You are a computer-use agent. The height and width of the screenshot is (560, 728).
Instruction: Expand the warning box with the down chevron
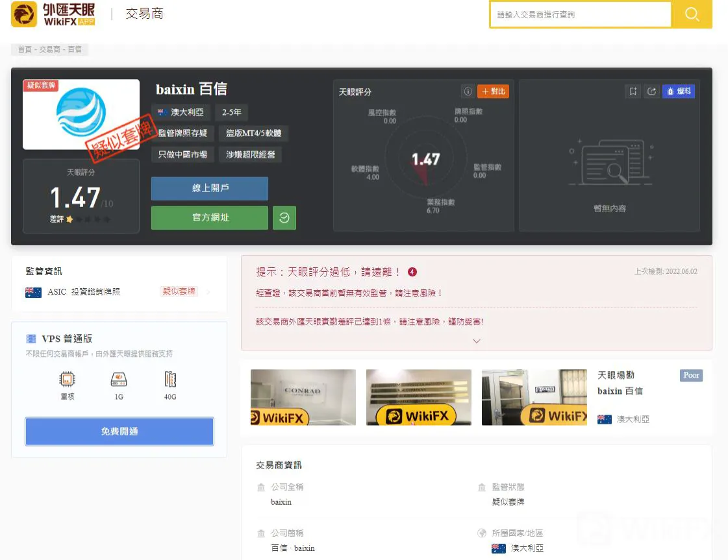(x=477, y=341)
